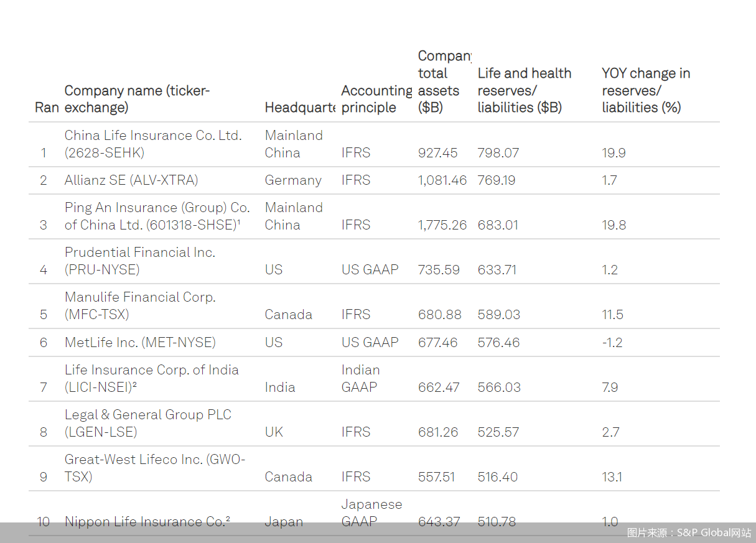Click the 798.07 reserves value for China Life
756x543 pixels.
click(498, 153)
